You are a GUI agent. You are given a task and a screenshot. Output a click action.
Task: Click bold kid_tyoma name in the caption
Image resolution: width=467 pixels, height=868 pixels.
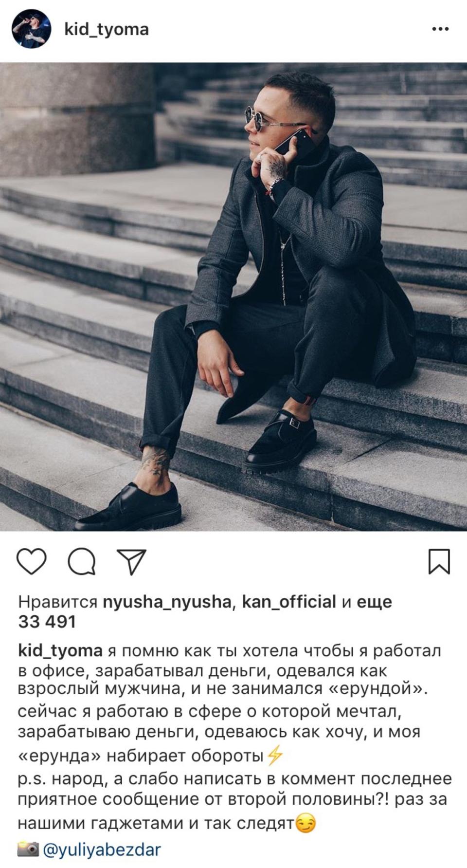[x=60, y=651]
